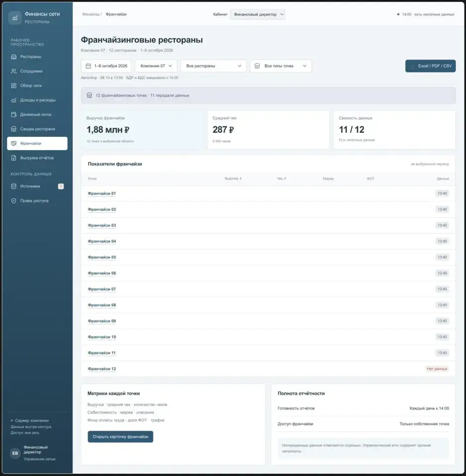Click the Средний чек summary card
This screenshot has width=466, height=476.
(x=268, y=130)
